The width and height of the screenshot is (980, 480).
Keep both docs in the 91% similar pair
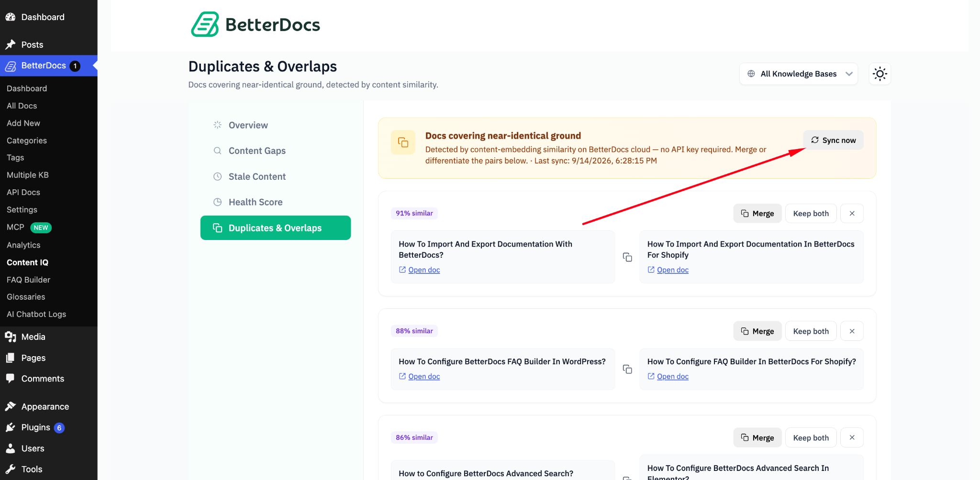(811, 213)
